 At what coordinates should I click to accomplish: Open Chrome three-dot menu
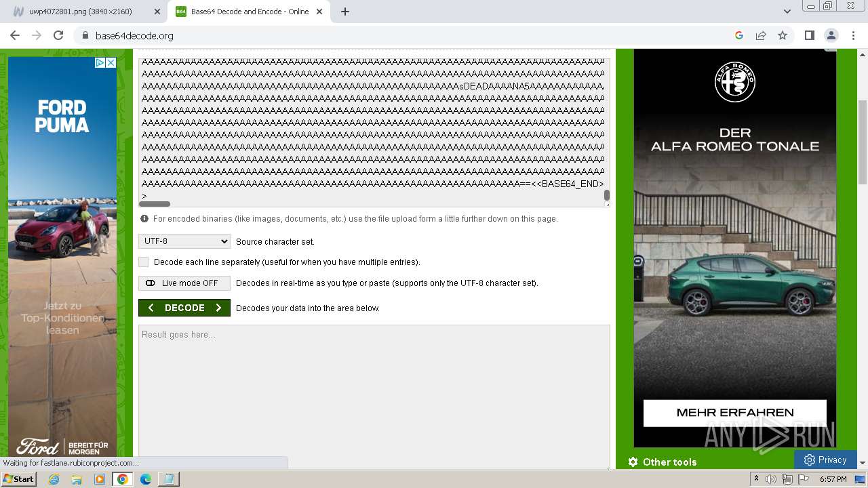pyautogui.click(x=852, y=35)
